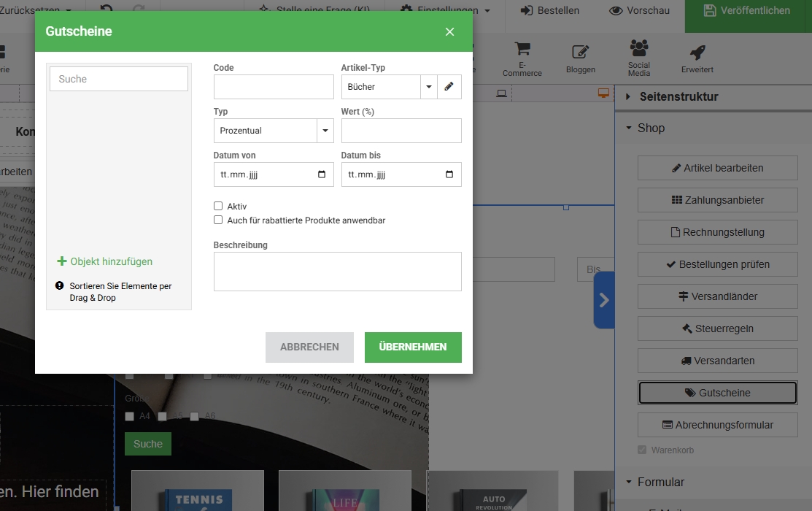The image size is (812, 511).
Task: Open the Einstellungen menu
Action: click(446, 10)
